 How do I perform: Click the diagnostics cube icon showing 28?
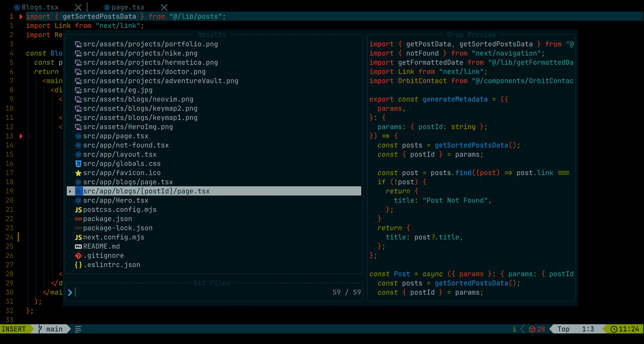(x=532, y=329)
